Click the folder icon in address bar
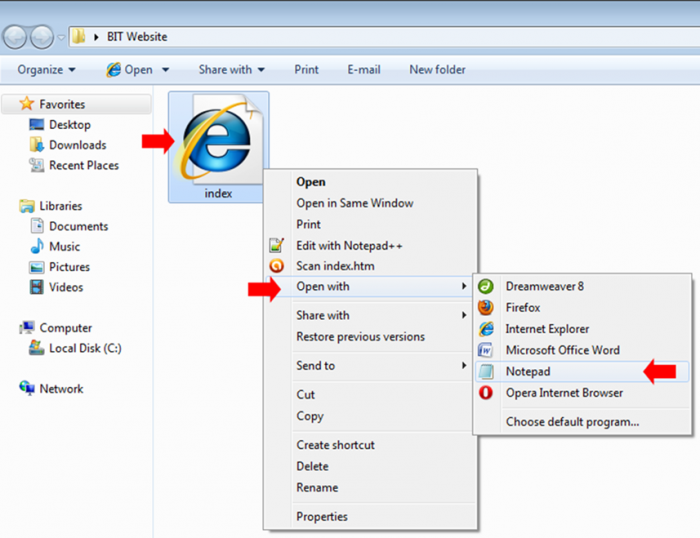The image size is (700, 538). coord(79,37)
